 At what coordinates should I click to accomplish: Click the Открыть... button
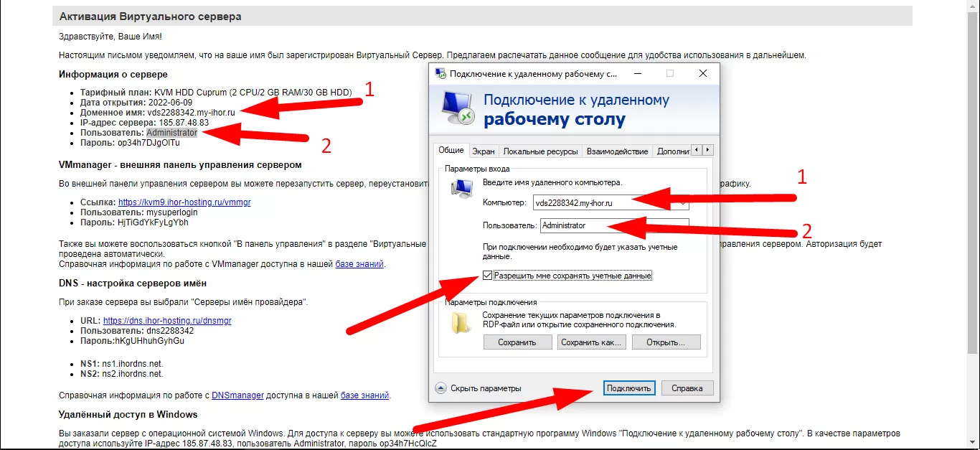click(666, 342)
